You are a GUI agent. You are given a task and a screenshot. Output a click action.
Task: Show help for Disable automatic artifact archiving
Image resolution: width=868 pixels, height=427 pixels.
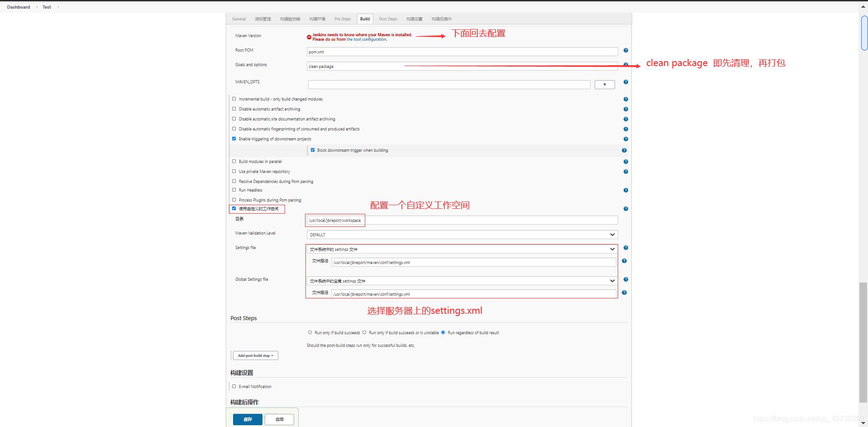625,109
